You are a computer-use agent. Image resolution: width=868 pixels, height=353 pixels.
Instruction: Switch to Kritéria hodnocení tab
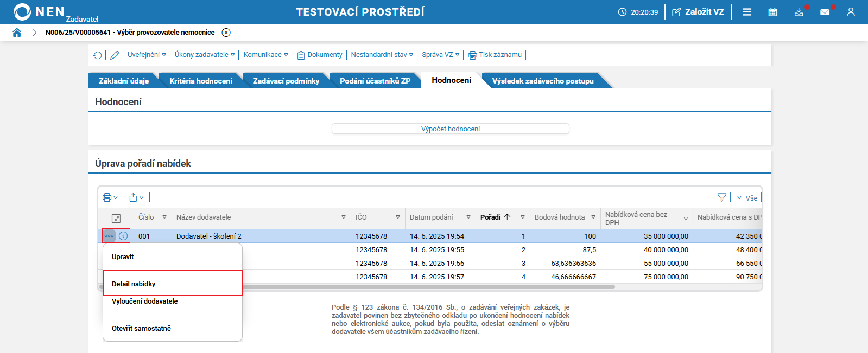tap(201, 81)
